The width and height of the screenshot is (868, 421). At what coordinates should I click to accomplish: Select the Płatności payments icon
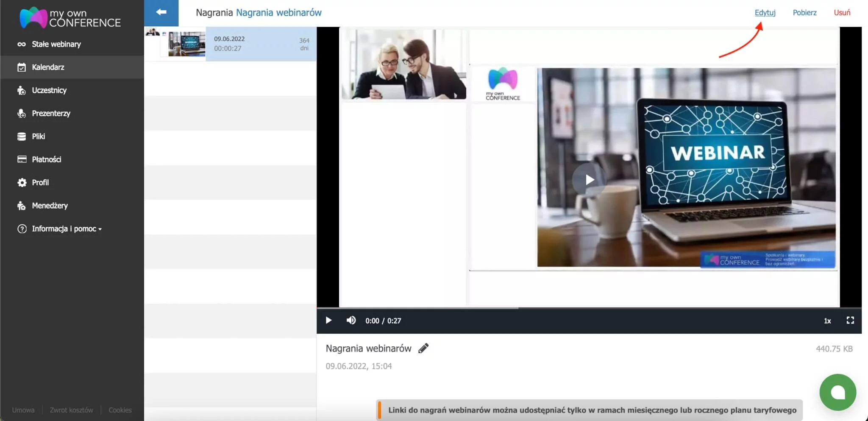22,159
